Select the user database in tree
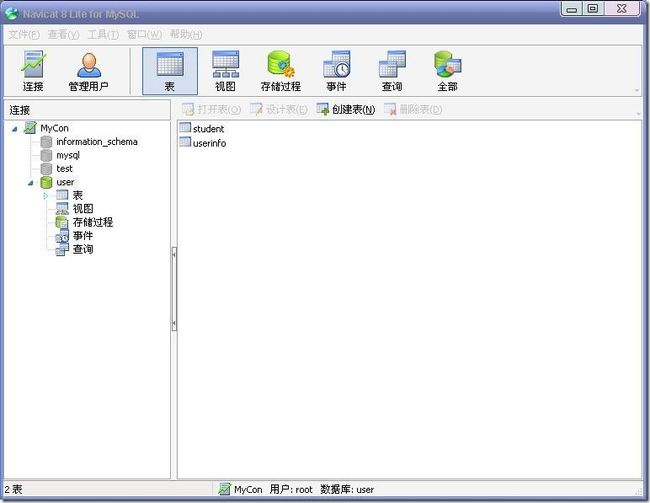650x503 pixels. [x=65, y=182]
